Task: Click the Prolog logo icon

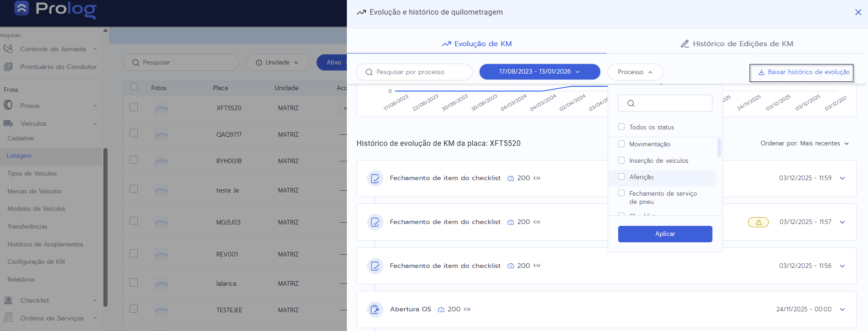Action: click(22, 8)
